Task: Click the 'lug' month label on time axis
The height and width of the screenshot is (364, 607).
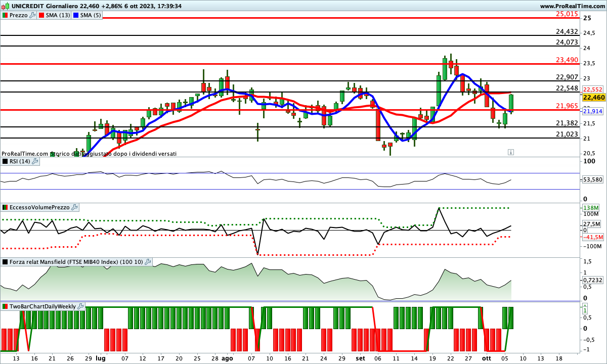Action: 101,357
